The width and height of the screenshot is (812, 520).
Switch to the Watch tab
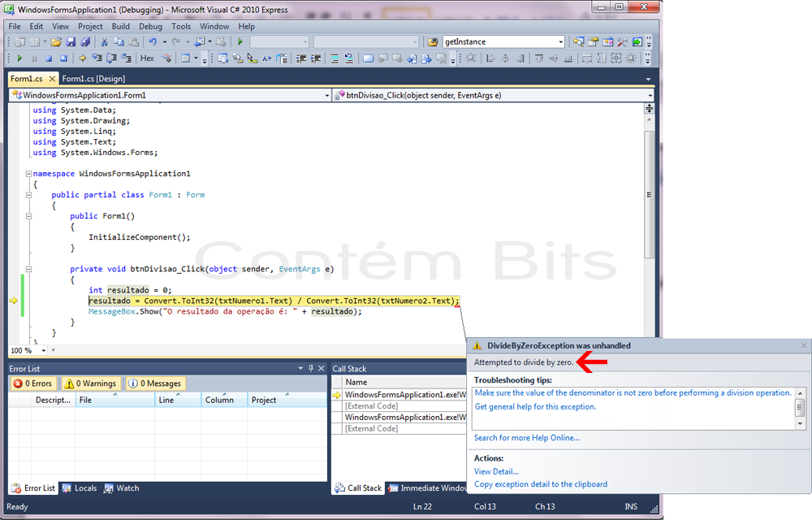point(122,487)
